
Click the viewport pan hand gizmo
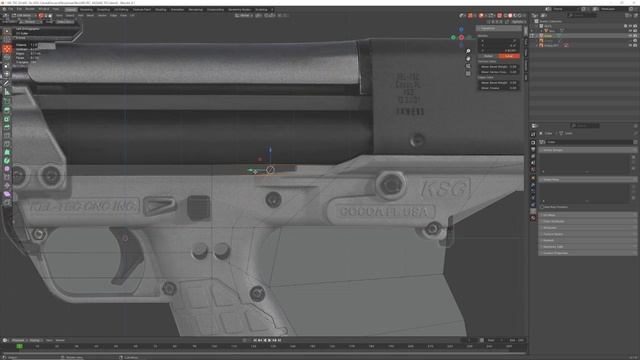point(468,58)
